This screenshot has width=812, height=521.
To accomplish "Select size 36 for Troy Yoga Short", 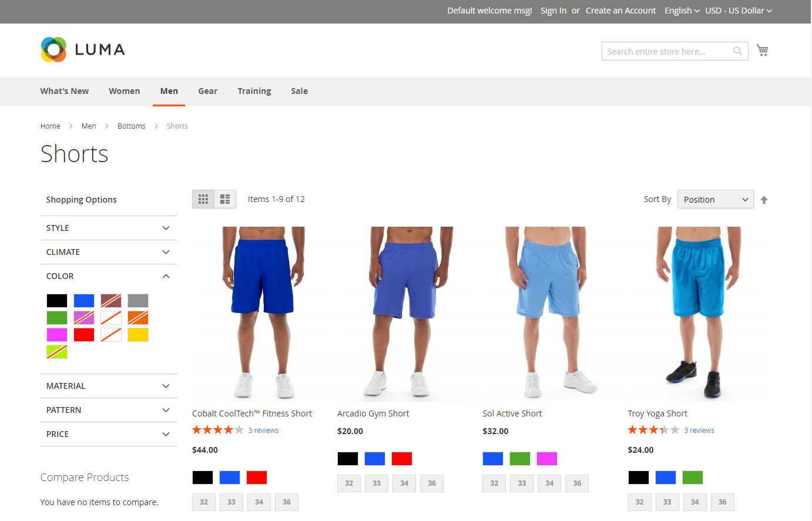I will click(x=723, y=502).
